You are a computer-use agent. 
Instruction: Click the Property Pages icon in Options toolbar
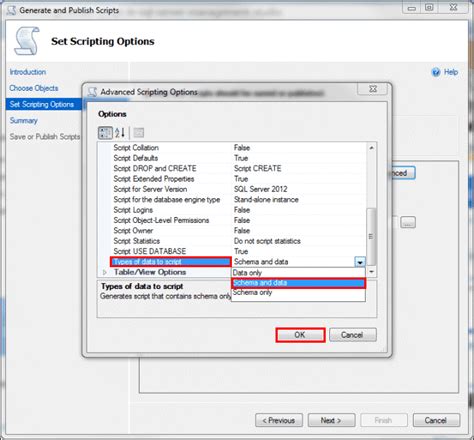[x=139, y=133]
